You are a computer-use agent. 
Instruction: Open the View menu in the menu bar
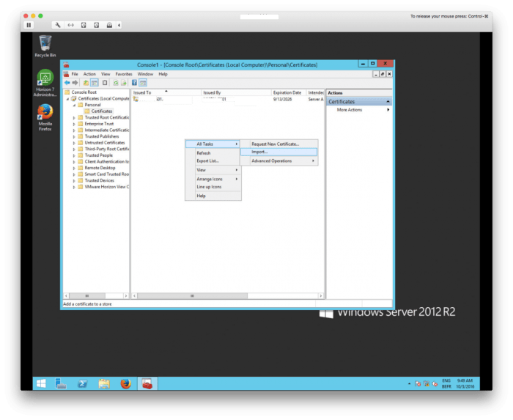106,74
